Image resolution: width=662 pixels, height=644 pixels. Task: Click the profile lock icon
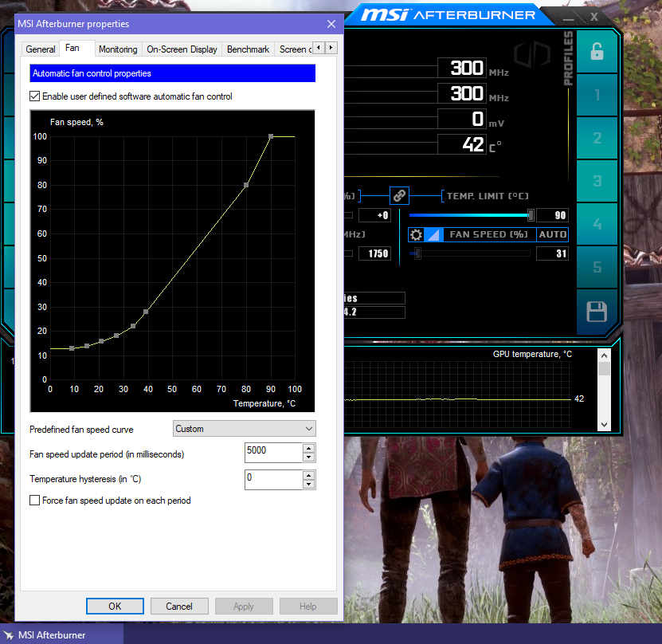(597, 52)
